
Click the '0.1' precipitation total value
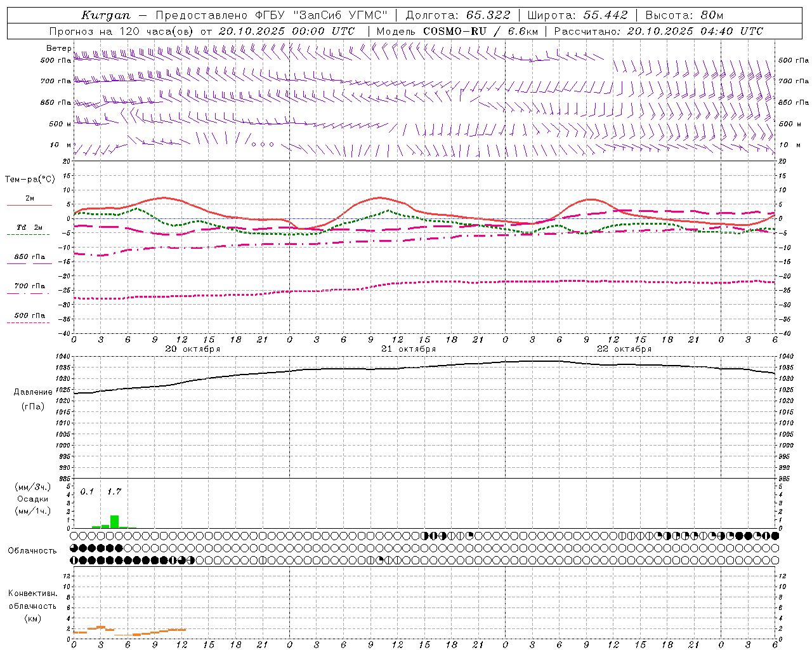pos(87,491)
